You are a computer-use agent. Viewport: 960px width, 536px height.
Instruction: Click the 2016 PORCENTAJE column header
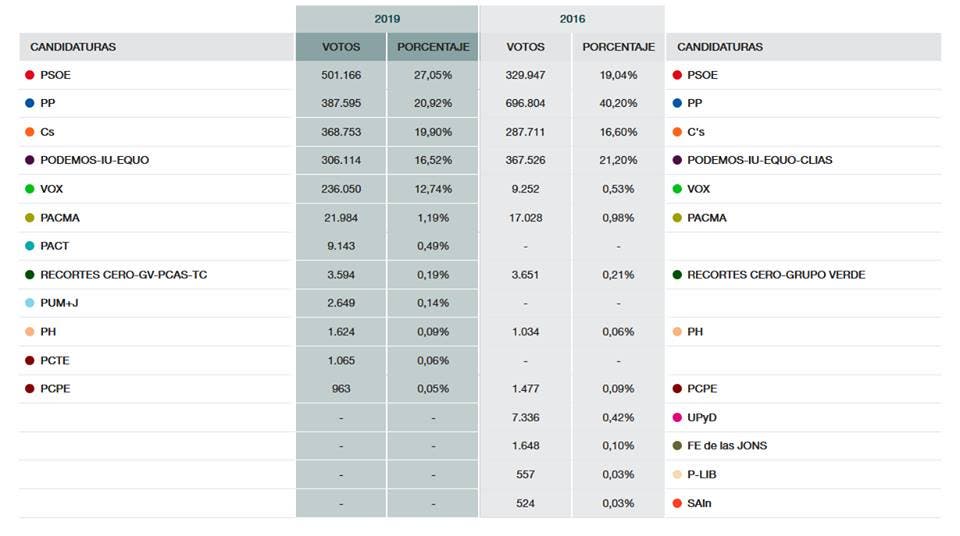pyautogui.click(x=618, y=47)
